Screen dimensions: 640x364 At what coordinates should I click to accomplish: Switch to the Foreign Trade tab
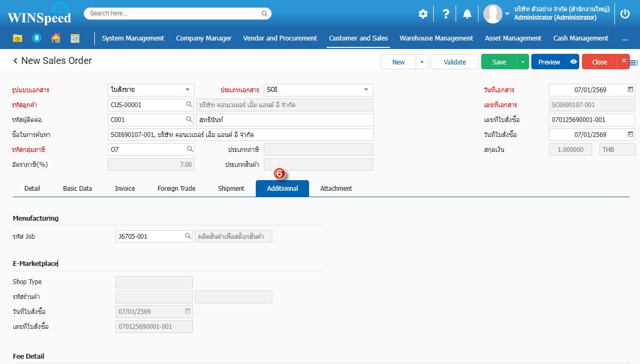(176, 188)
